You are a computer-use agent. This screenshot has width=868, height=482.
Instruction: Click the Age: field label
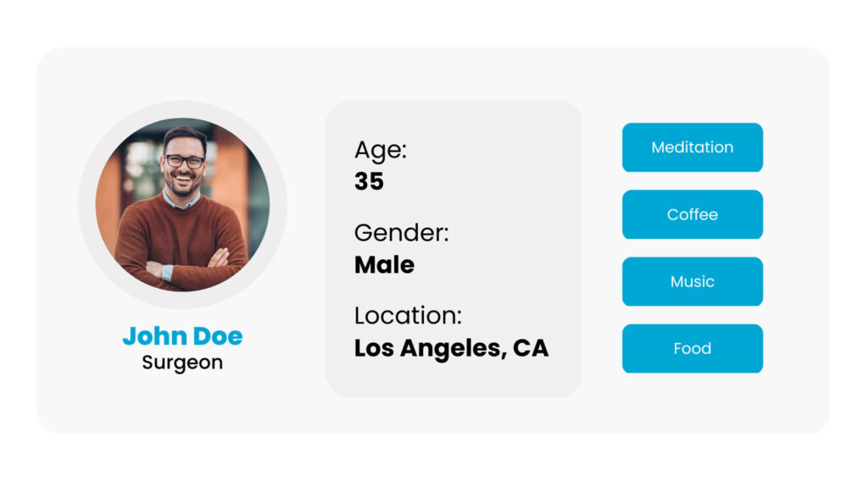tap(381, 150)
